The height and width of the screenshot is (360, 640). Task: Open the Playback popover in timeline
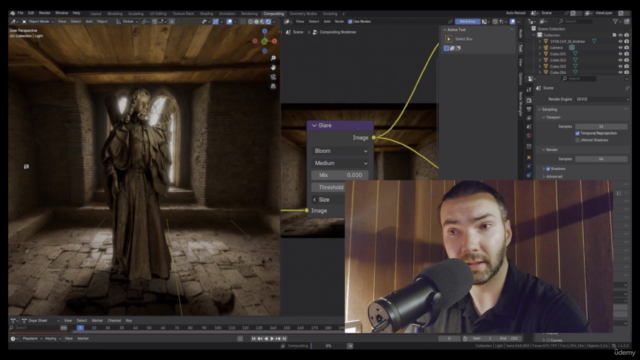tap(32, 338)
